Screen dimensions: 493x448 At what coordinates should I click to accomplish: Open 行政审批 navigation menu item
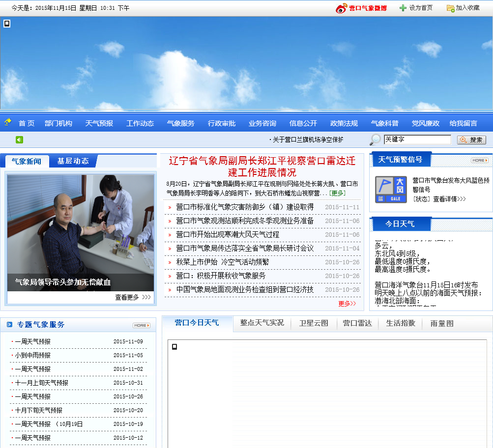[x=222, y=123]
